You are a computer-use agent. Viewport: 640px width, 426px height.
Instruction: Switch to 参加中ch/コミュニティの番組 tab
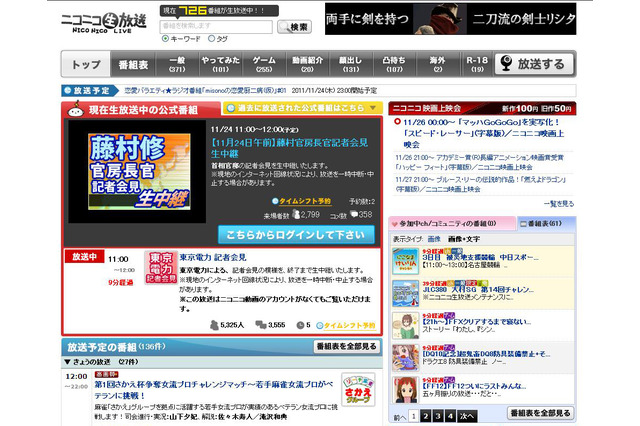click(x=452, y=224)
